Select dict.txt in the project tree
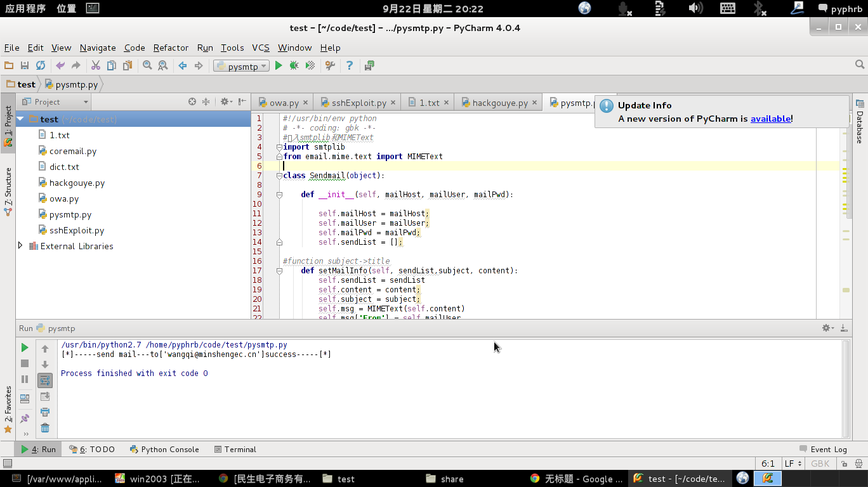Image resolution: width=868 pixels, height=487 pixels. pos(64,167)
